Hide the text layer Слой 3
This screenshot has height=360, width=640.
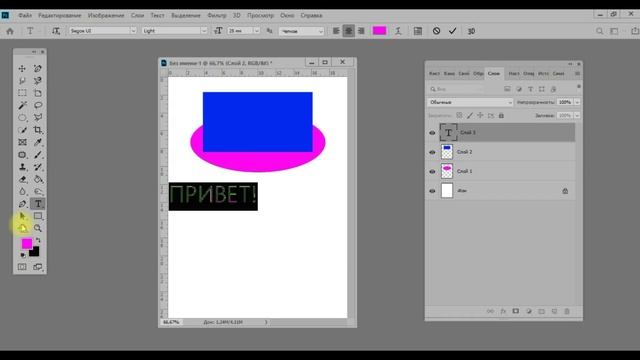pos(432,133)
